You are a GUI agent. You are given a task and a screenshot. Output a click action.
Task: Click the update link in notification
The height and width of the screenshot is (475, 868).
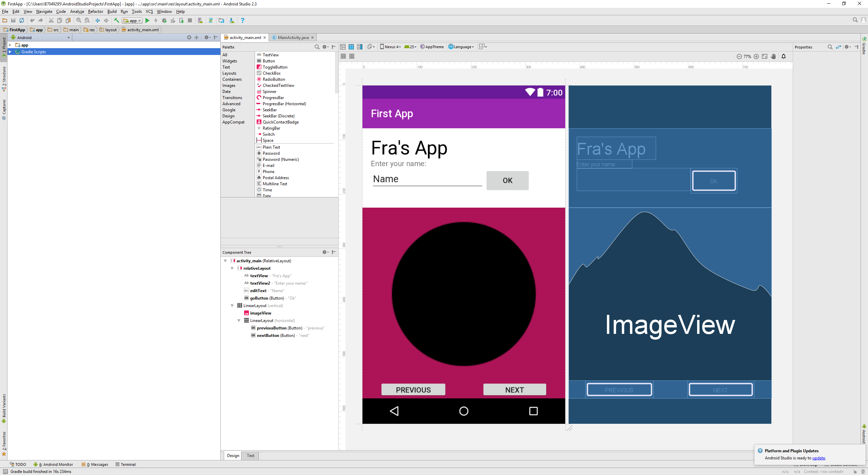tap(818, 458)
